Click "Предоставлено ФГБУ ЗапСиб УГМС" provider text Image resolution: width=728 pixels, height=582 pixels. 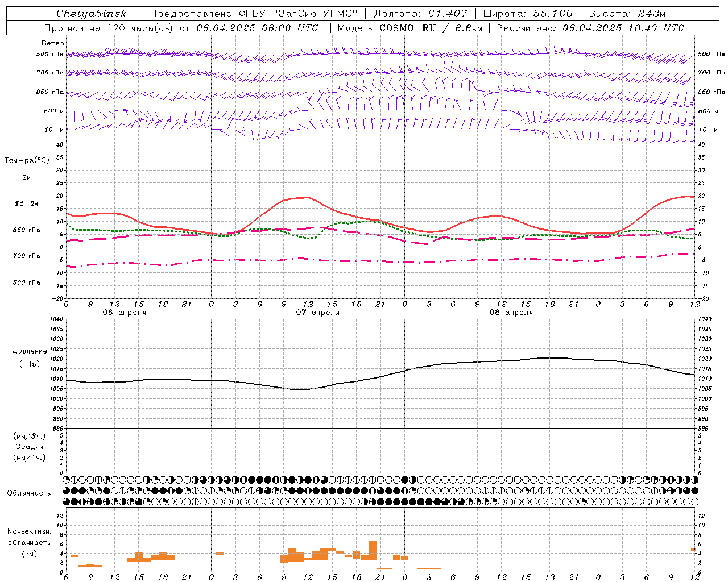253,14
